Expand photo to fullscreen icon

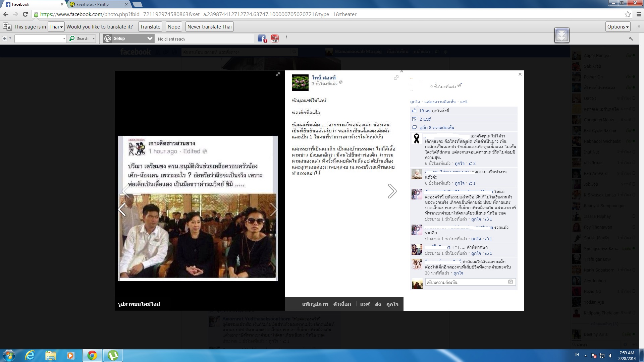click(278, 74)
